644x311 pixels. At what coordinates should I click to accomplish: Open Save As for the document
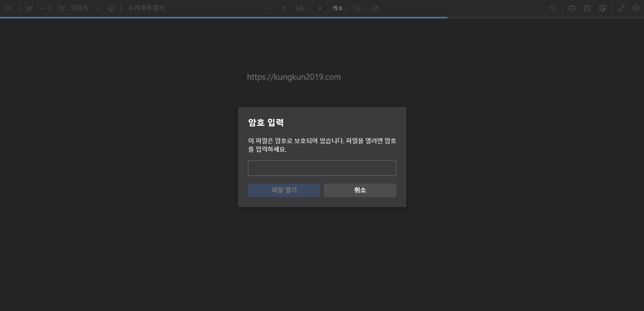(603, 8)
